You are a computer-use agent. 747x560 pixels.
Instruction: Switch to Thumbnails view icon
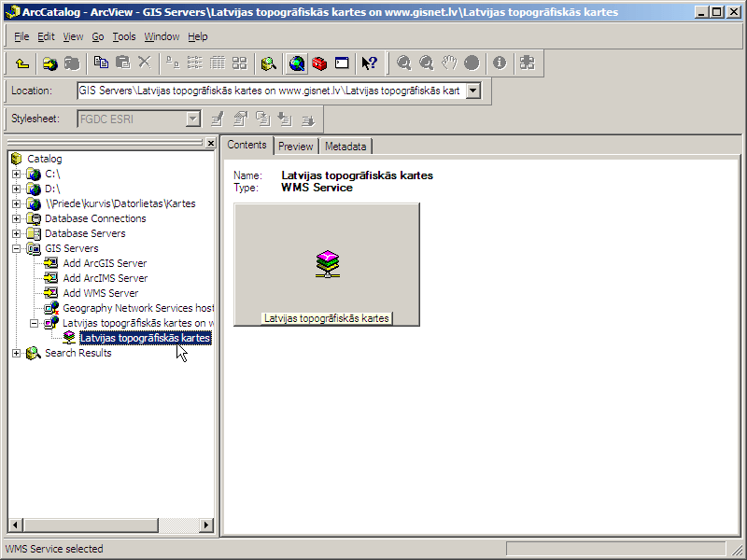click(240, 63)
